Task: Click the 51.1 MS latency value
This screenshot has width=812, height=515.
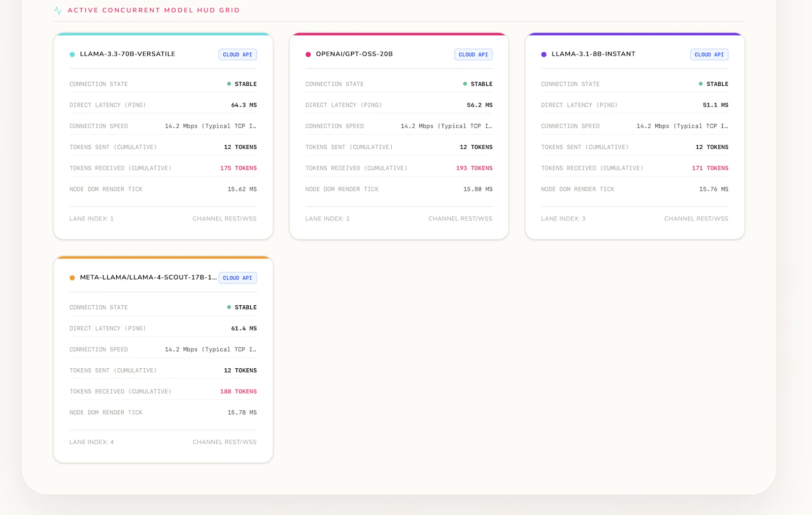Action: 716,105
